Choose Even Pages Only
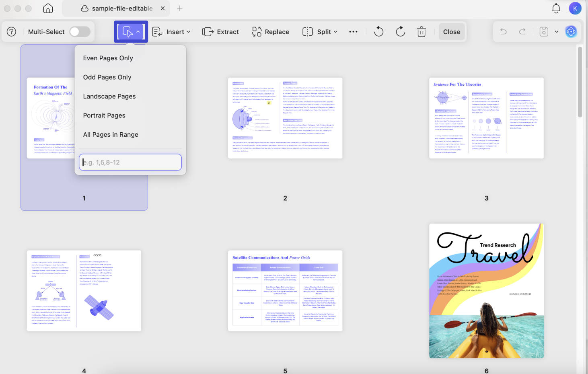588x374 pixels. tap(108, 58)
